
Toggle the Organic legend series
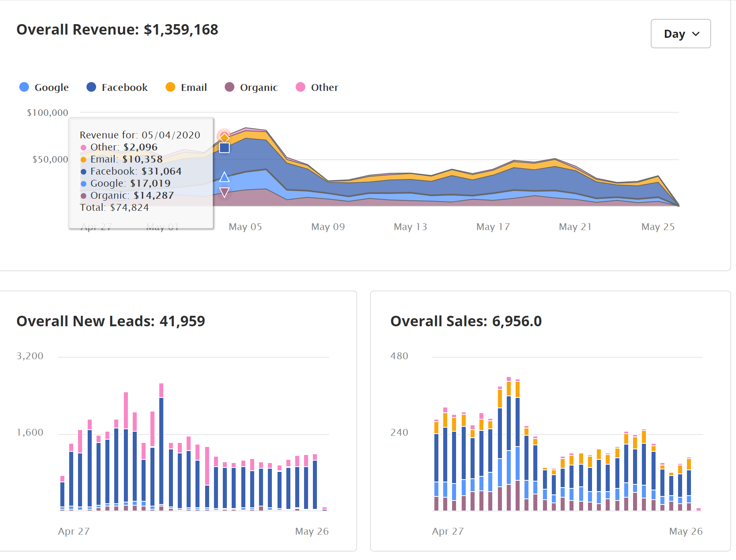pyautogui.click(x=251, y=87)
